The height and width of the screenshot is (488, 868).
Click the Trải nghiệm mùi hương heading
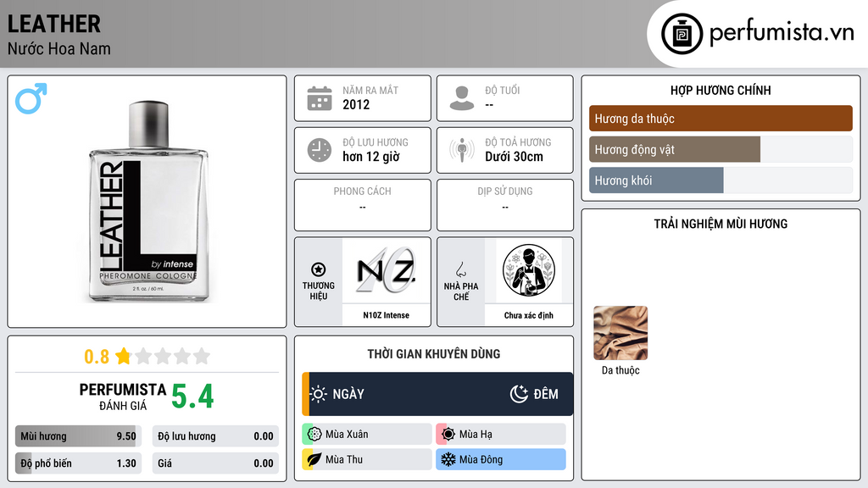pos(721,224)
